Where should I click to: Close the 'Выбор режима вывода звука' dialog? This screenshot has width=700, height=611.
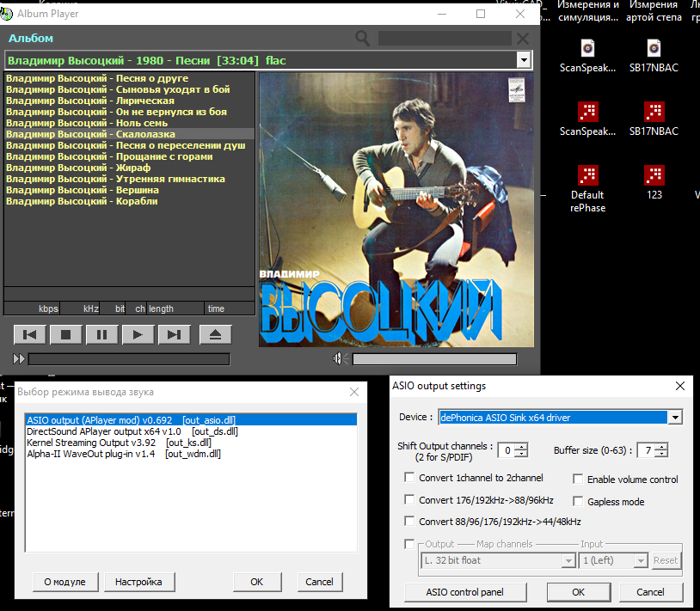pos(354,392)
